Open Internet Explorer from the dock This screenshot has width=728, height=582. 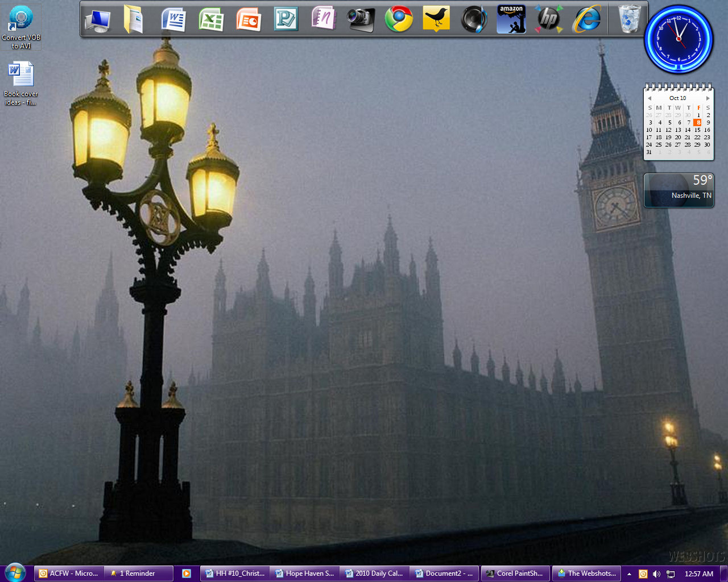pos(586,20)
